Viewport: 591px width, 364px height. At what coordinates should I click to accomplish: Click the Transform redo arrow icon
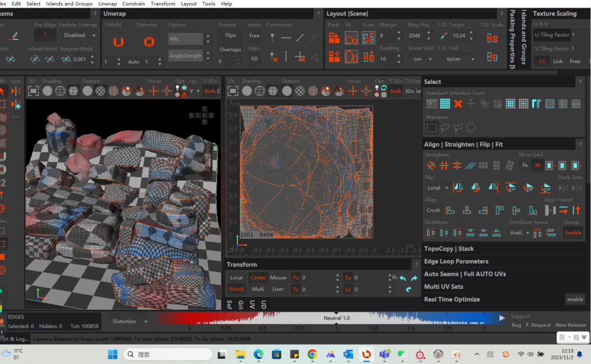pos(414,278)
